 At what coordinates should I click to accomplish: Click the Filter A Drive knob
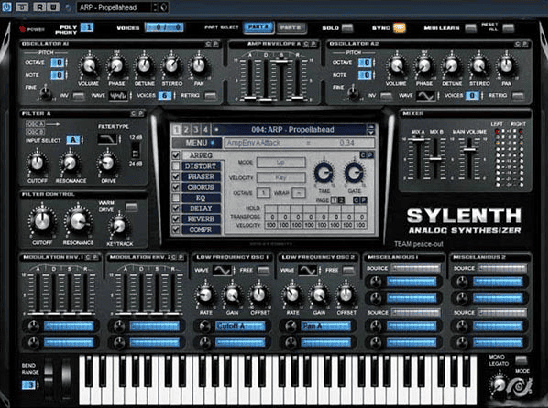(107, 163)
